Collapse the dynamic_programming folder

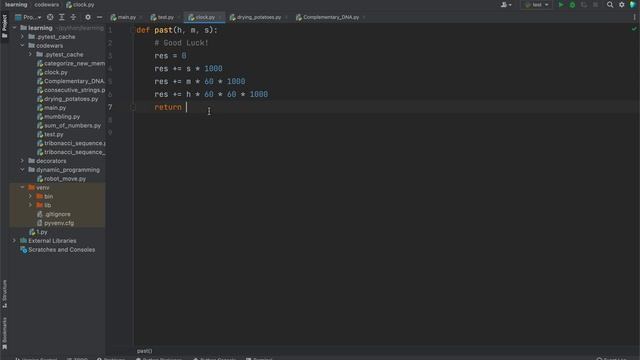coord(22,170)
